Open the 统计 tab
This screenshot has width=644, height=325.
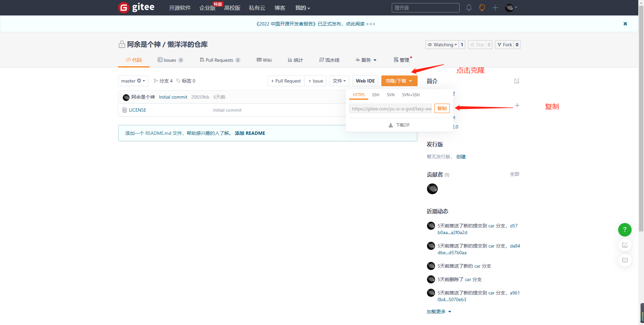(x=296, y=60)
